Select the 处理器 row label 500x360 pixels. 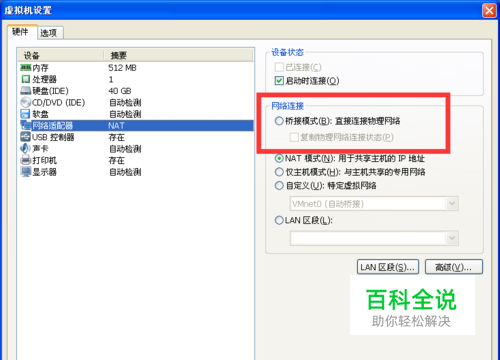point(44,79)
